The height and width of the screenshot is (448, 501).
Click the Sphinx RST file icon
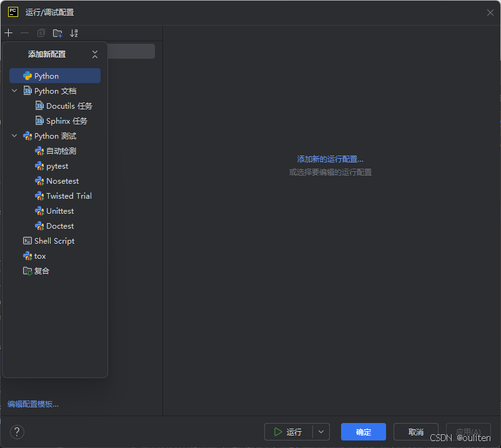point(39,121)
